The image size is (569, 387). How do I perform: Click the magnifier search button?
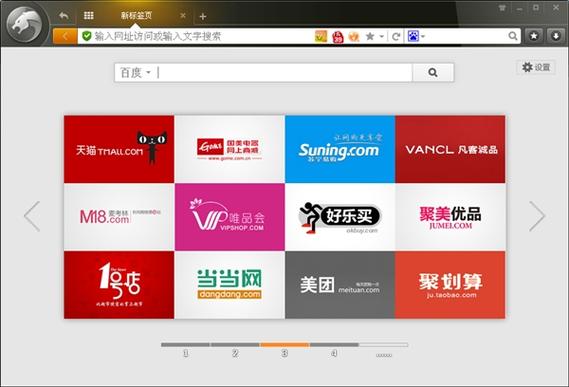click(x=433, y=73)
